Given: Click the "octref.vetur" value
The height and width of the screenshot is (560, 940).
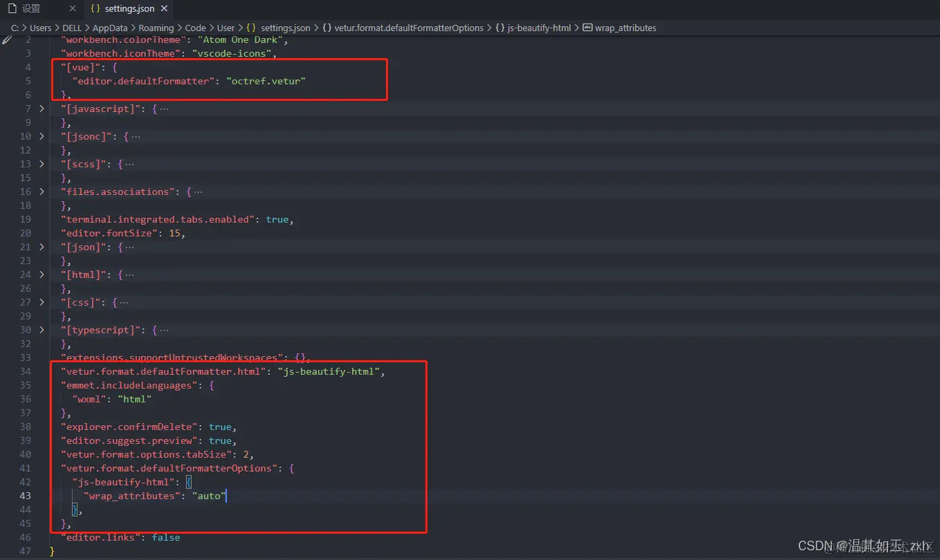Looking at the screenshot, I should (x=266, y=81).
